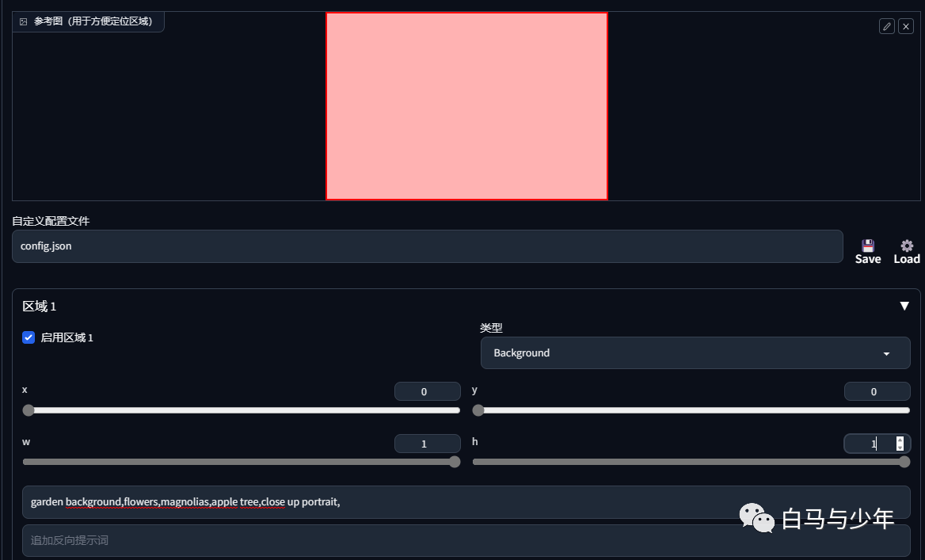Click the y slider track
The width and height of the screenshot is (925, 560).
(691, 410)
